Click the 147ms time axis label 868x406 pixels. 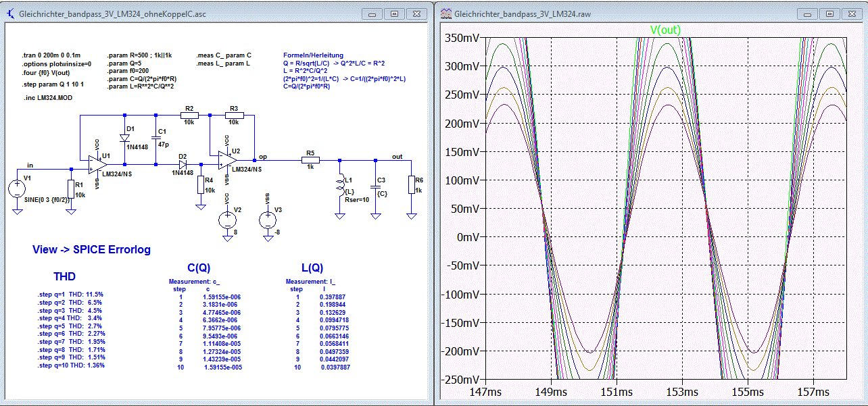484,392
